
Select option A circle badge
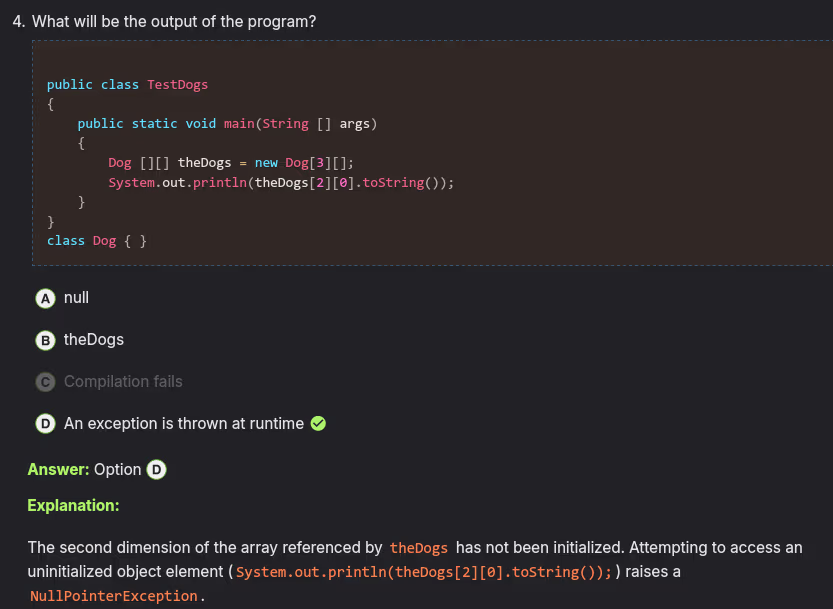[45, 298]
